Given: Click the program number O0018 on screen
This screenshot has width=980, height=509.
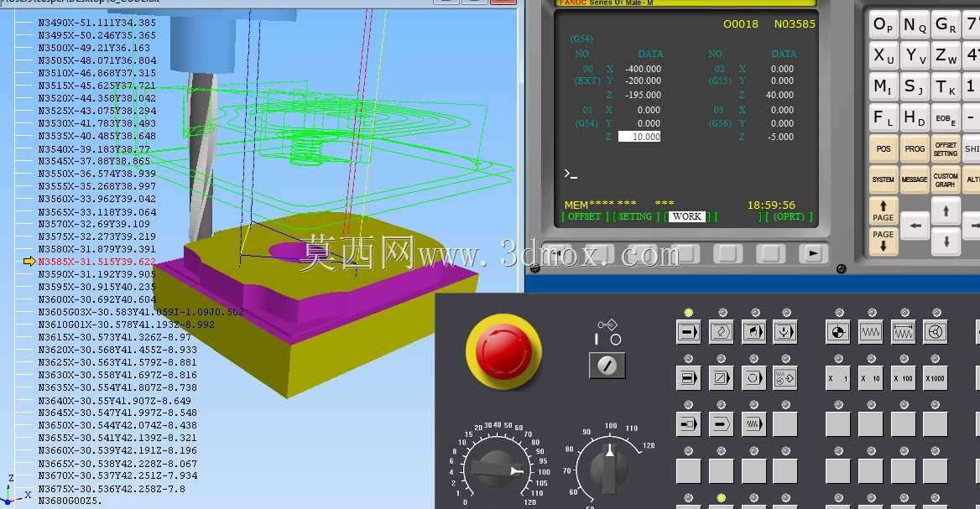Looking at the screenshot, I should point(741,23).
